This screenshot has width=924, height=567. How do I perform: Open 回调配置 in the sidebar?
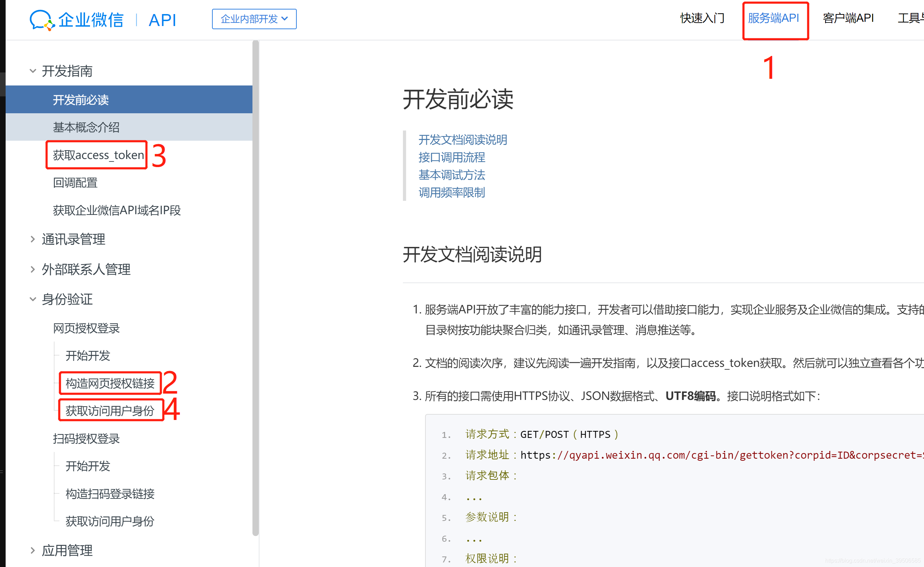[75, 183]
